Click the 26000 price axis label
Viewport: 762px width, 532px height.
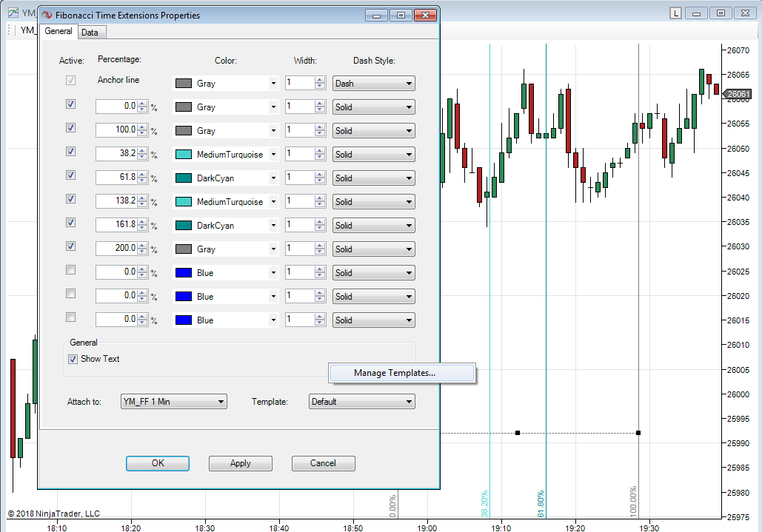[x=738, y=394]
